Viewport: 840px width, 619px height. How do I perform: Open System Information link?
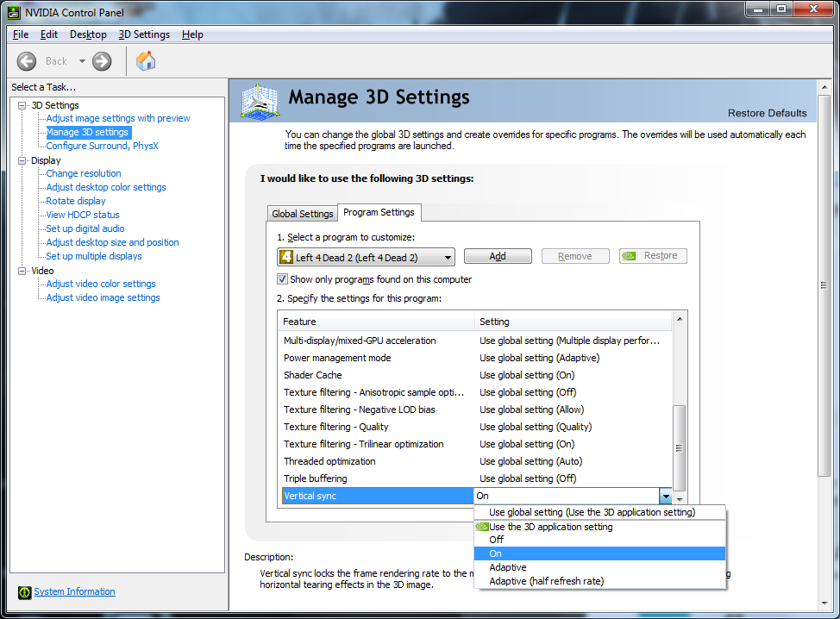click(74, 591)
